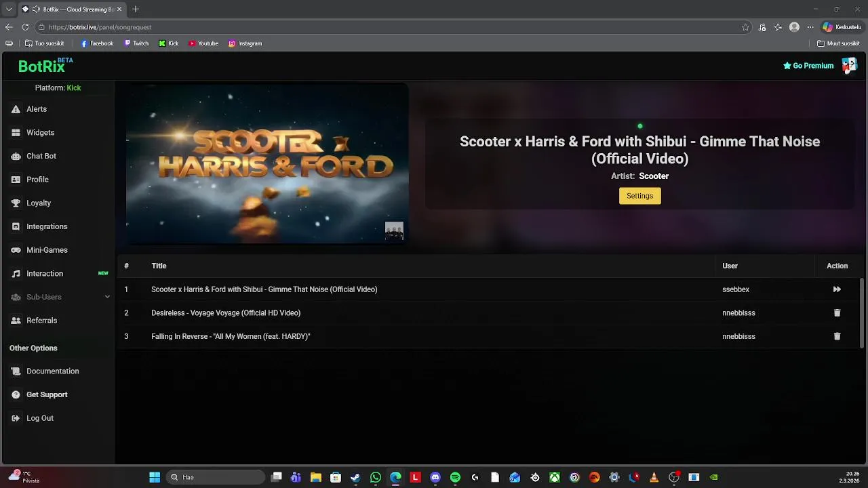Delete Desireless Voyage Voyage from queue
The height and width of the screenshot is (488, 868).
pos(837,313)
